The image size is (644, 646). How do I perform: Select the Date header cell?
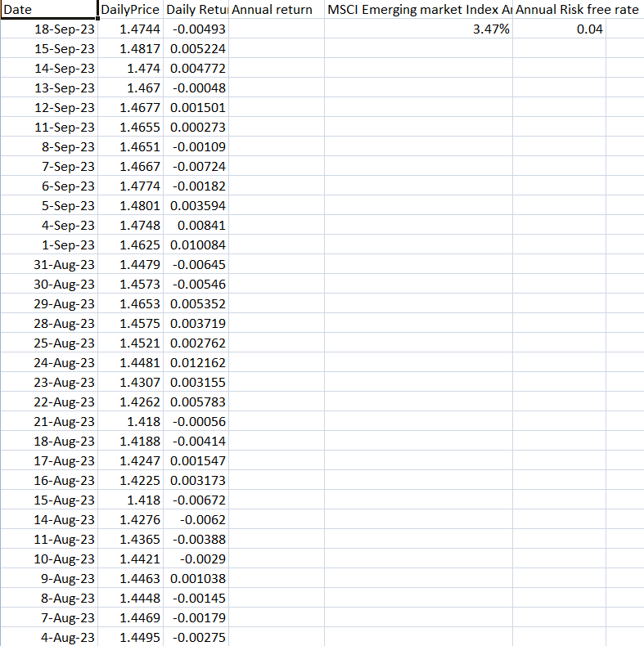click(x=48, y=10)
